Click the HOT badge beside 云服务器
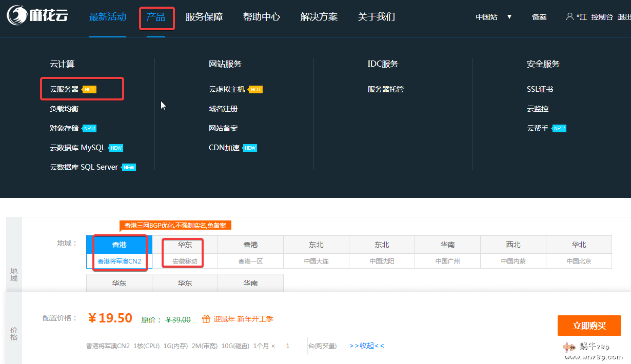The width and height of the screenshot is (631, 364). coord(89,90)
